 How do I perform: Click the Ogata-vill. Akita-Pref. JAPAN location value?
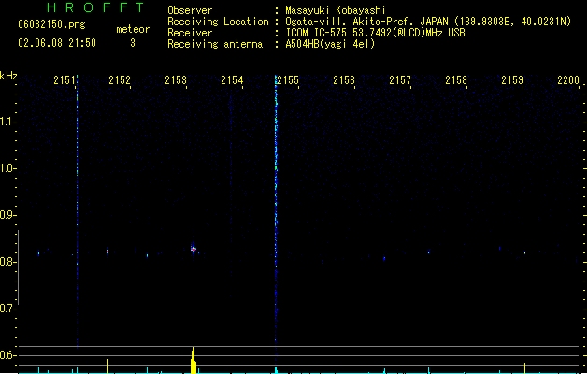(428, 22)
